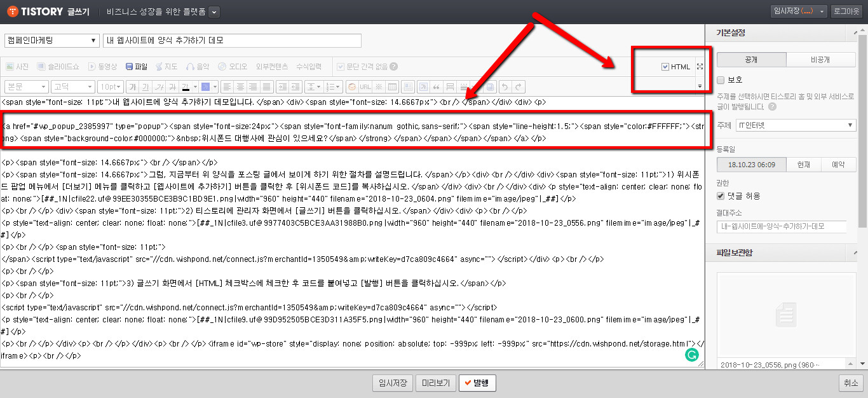Screen dimensions: 868x398
Task: Uncheck the HTML mode checkbox
Action: point(665,67)
